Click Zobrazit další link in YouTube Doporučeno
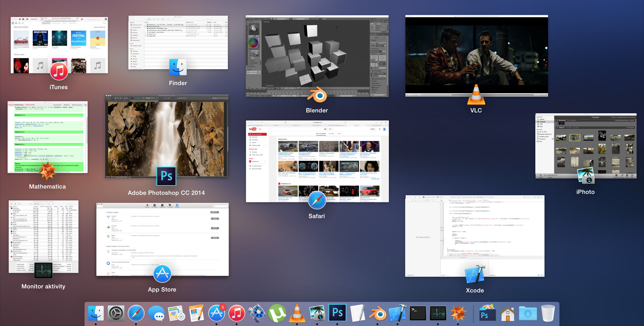 pyautogui.click(x=375, y=179)
